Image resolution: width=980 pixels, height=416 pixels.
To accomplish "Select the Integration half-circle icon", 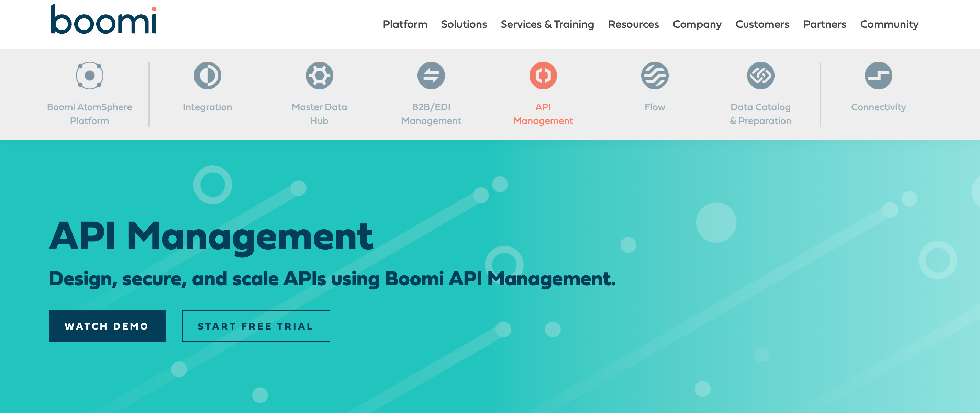I will tap(207, 75).
